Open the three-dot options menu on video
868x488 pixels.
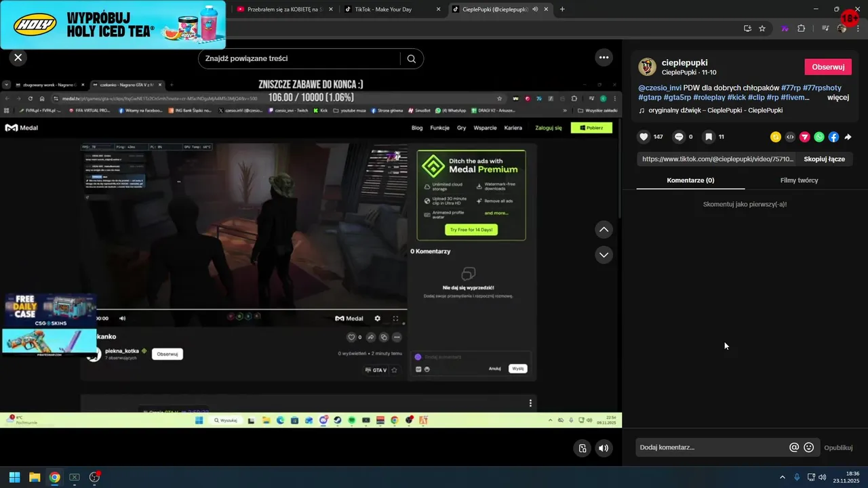click(604, 58)
